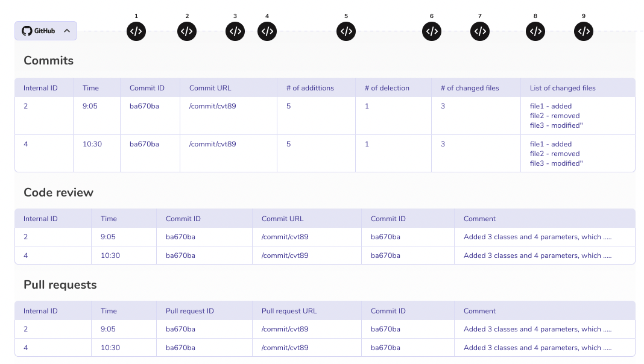Viewport: 644px width, 364px height.
Task: Open /commit/cvt89 link in Pull requests 9:05 row
Action: (x=285, y=329)
